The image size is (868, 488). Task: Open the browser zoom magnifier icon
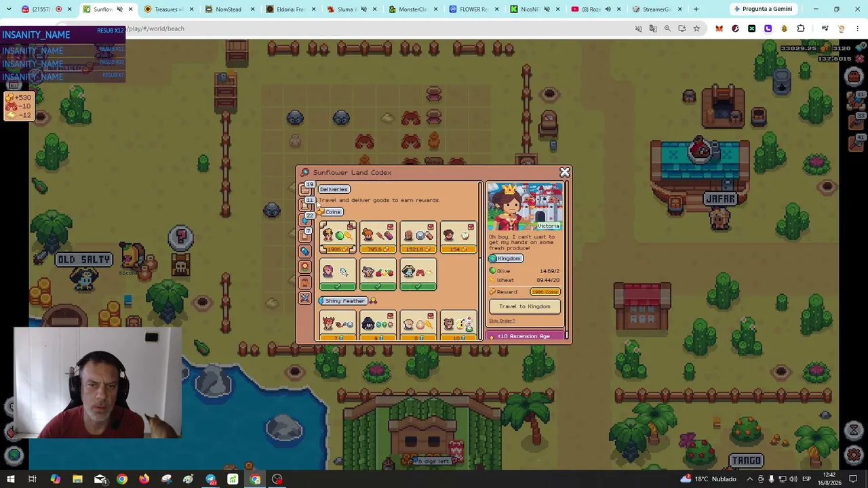coord(667,28)
